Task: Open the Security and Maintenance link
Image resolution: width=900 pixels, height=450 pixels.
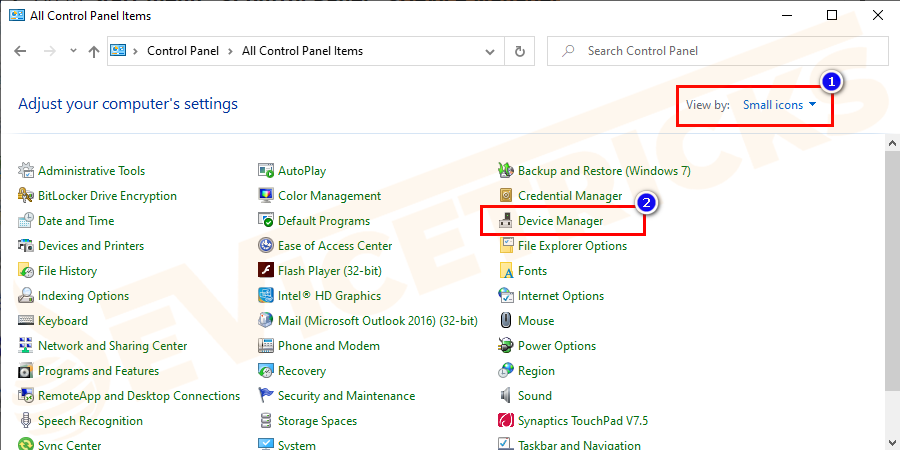Action: coord(347,395)
